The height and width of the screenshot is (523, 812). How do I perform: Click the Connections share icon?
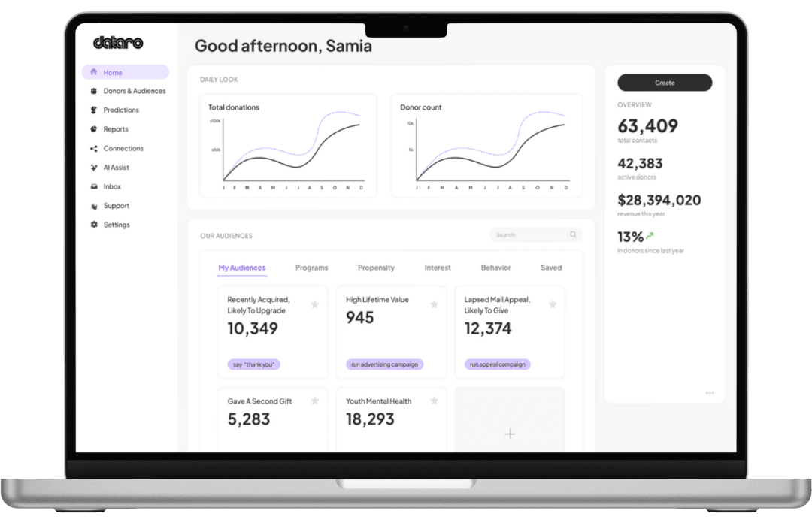(92, 148)
